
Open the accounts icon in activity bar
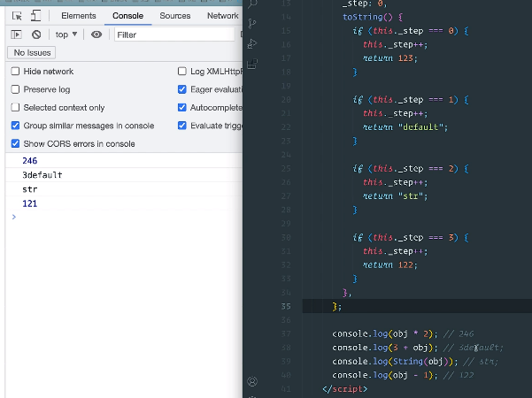click(x=252, y=381)
